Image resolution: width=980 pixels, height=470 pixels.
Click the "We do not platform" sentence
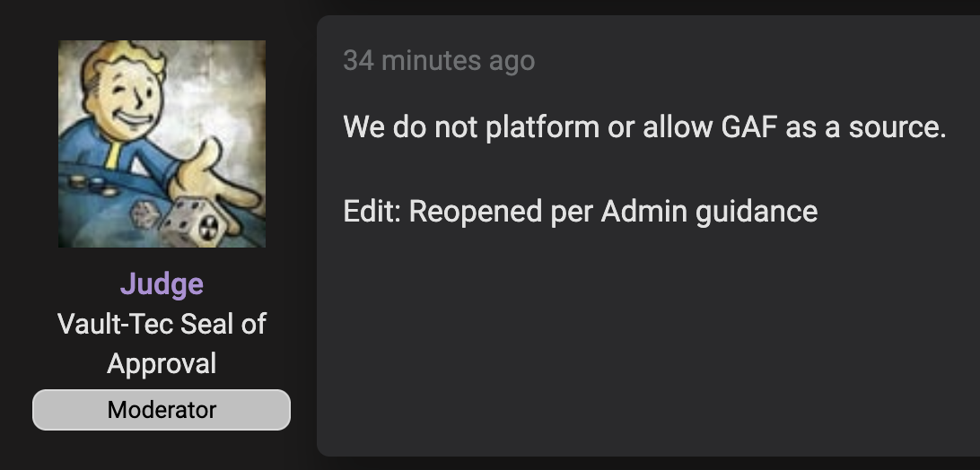(x=644, y=127)
